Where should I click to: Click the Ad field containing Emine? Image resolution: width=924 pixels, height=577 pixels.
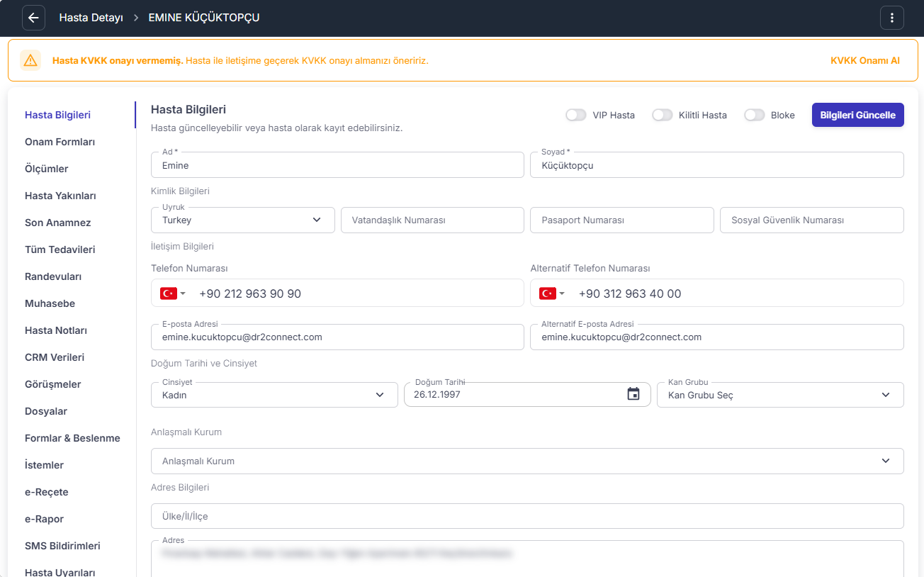tap(337, 164)
